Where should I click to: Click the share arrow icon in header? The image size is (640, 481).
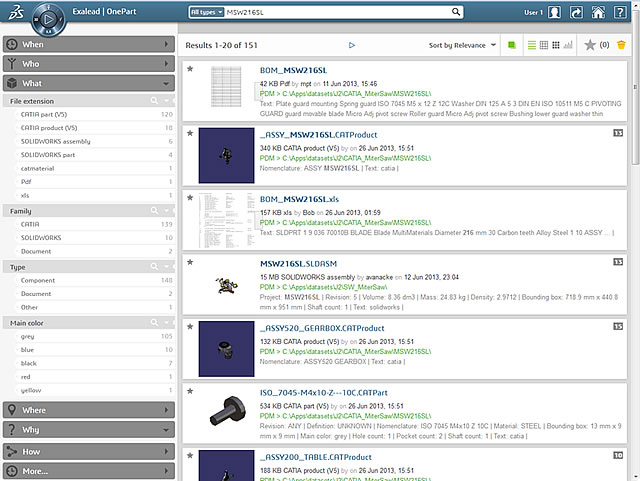click(576, 12)
